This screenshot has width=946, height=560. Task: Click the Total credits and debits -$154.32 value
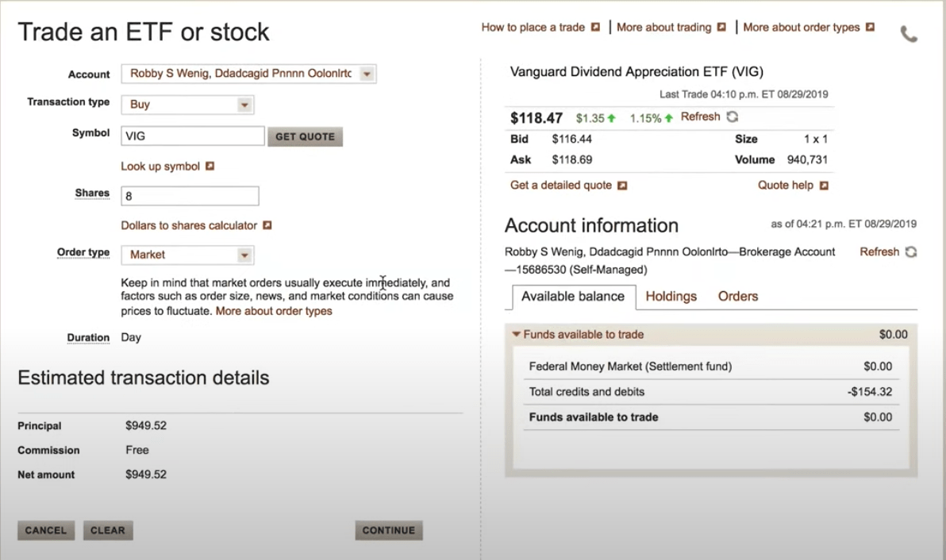point(869,392)
